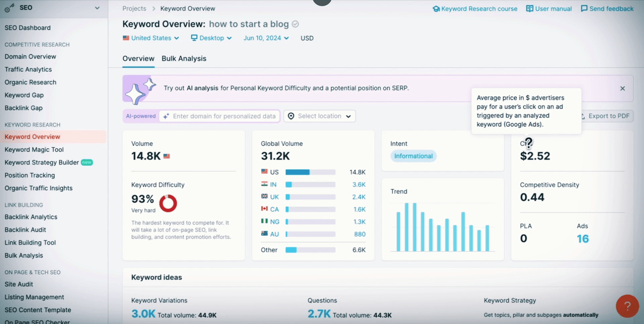Click the AI-powered badge
The image size is (644, 324).
pyautogui.click(x=141, y=116)
